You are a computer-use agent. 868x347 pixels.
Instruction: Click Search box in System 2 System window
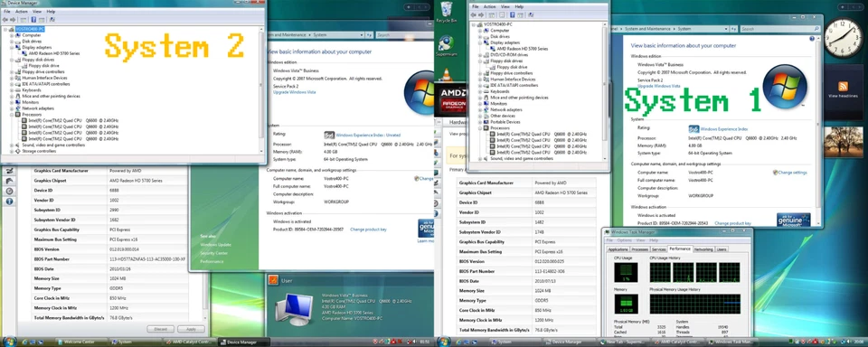[x=404, y=35]
